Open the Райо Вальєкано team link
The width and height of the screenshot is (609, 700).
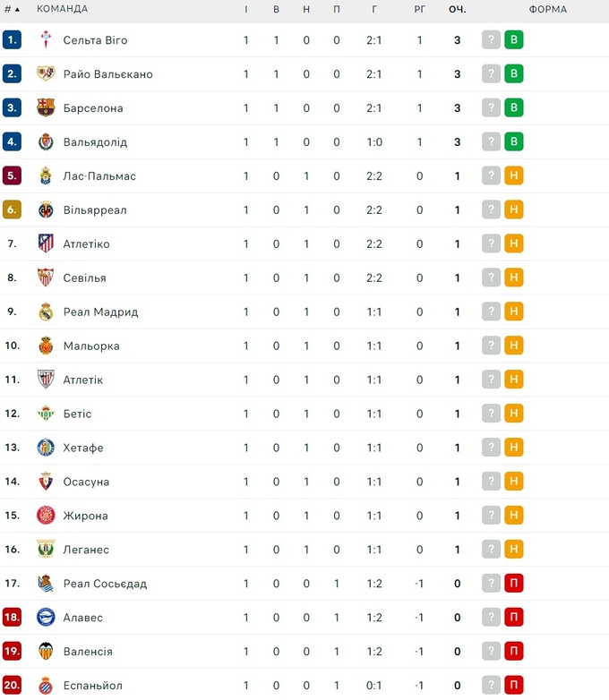pos(107,74)
